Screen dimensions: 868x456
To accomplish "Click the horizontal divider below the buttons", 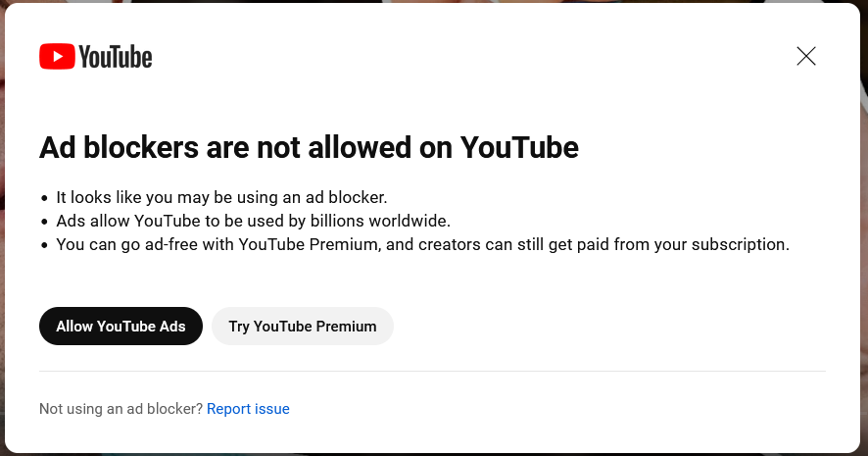I will click(x=432, y=372).
